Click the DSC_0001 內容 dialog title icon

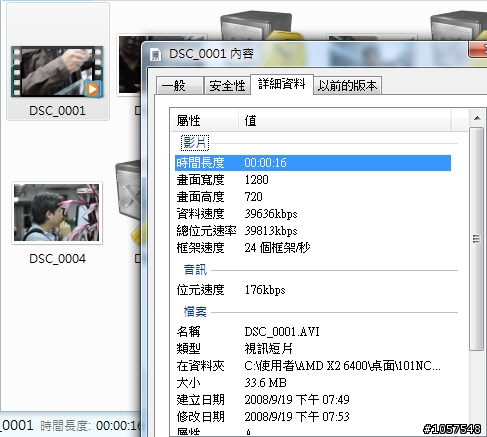click(x=155, y=54)
